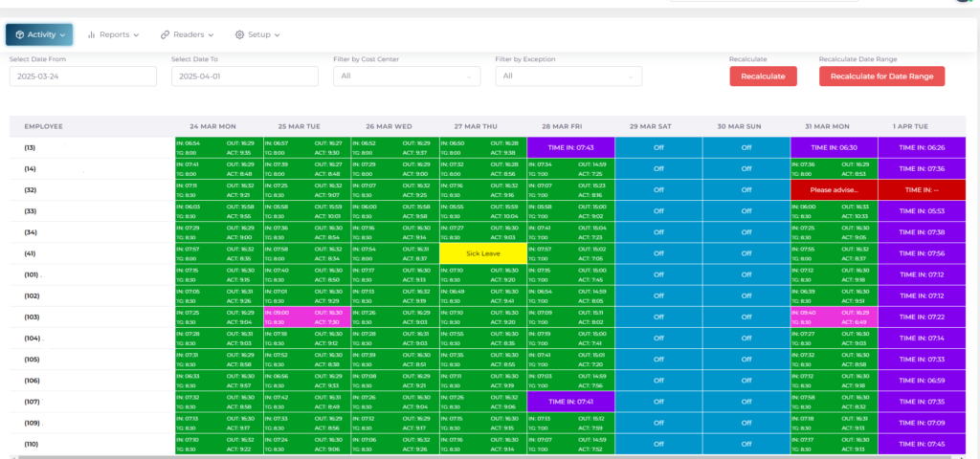
Task: Click the Select Date From field
Action: point(82,76)
